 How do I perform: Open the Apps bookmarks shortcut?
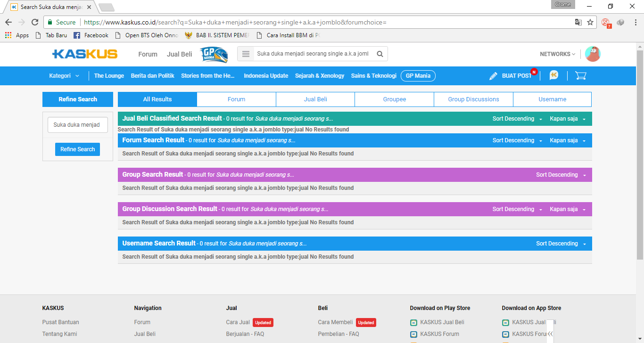coord(17,35)
